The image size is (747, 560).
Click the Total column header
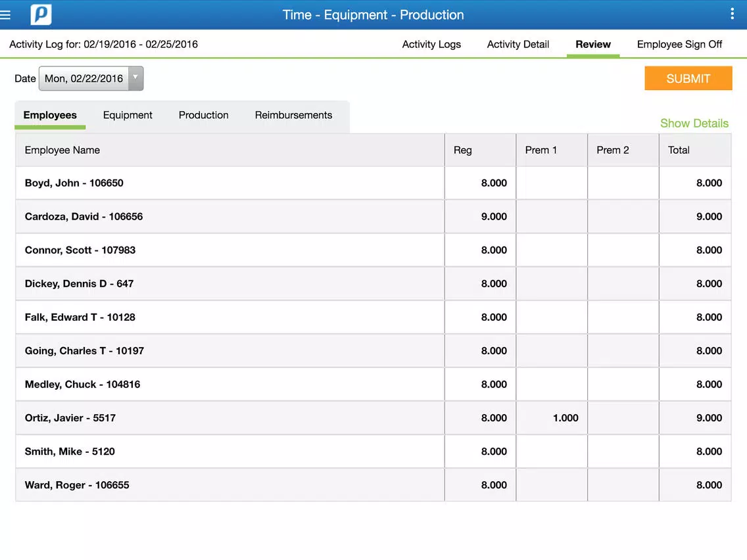pyautogui.click(x=695, y=150)
